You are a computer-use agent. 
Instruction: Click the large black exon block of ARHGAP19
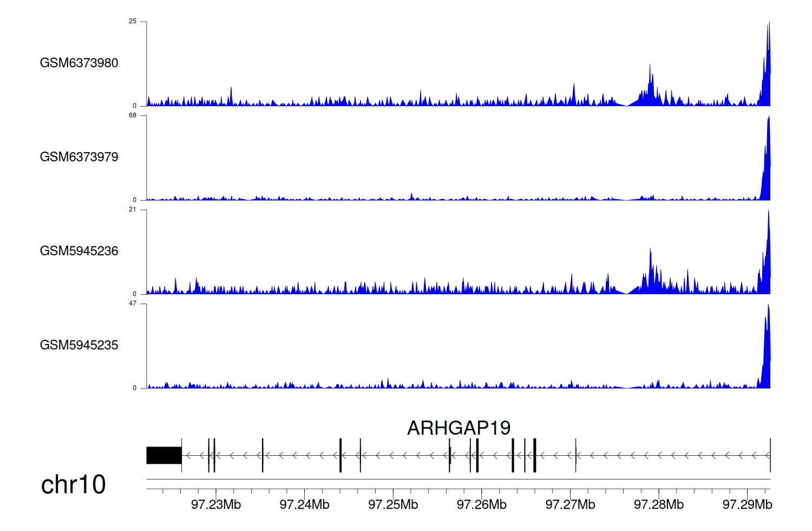(x=164, y=455)
